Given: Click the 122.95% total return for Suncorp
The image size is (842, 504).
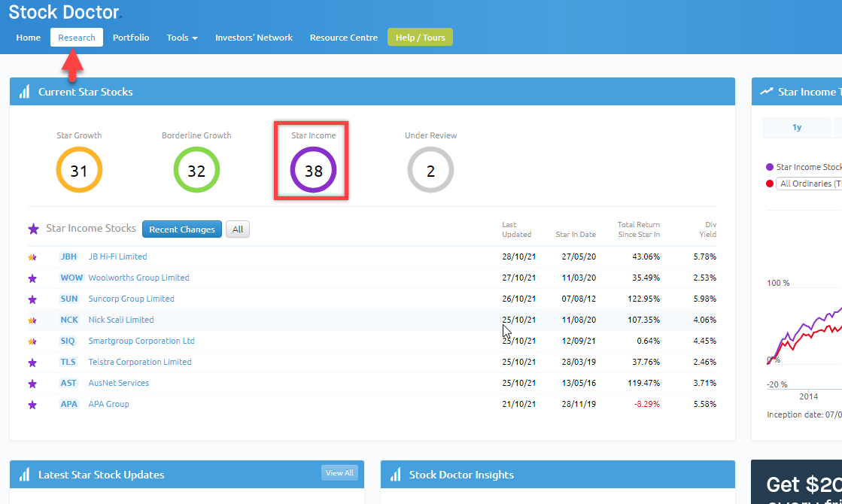Looking at the screenshot, I should pyautogui.click(x=644, y=299).
